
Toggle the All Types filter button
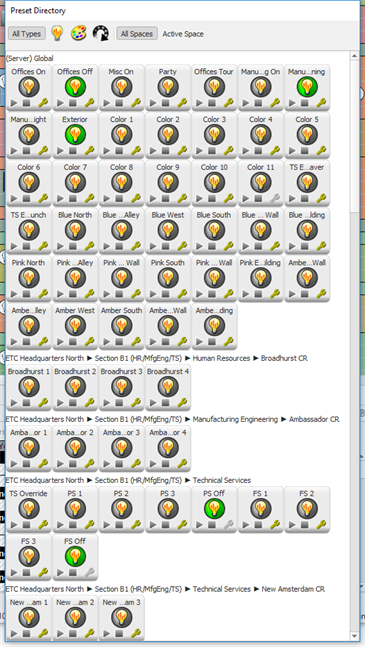pos(27,34)
